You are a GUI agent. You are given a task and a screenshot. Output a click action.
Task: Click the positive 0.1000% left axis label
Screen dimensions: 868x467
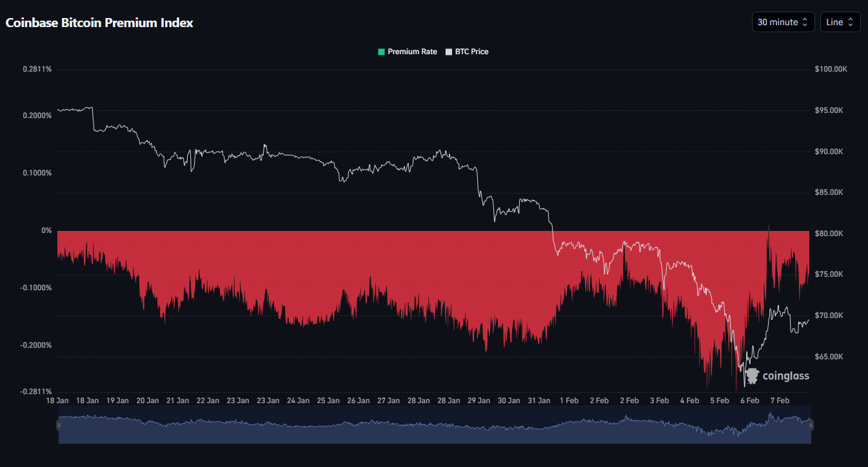tap(37, 173)
